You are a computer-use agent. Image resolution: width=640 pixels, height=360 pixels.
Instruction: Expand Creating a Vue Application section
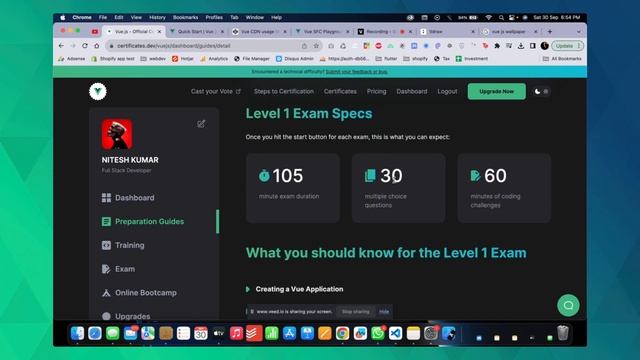[295, 289]
